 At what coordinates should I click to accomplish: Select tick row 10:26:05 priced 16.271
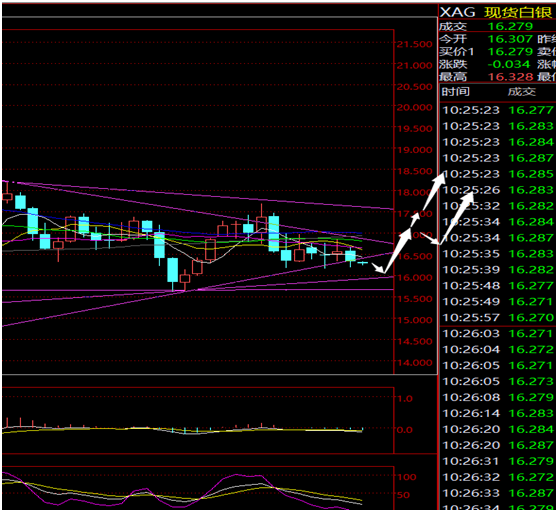[498, 365]
